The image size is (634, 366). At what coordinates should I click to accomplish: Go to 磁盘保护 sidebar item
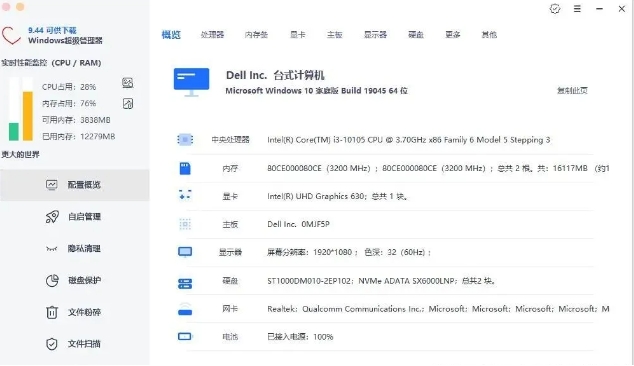[x=75, y=280]
